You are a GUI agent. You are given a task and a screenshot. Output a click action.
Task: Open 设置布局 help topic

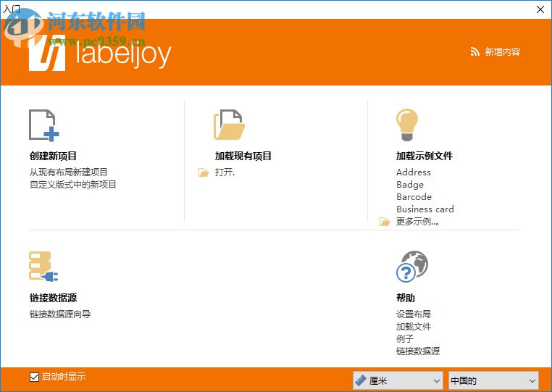click(414, 314)
